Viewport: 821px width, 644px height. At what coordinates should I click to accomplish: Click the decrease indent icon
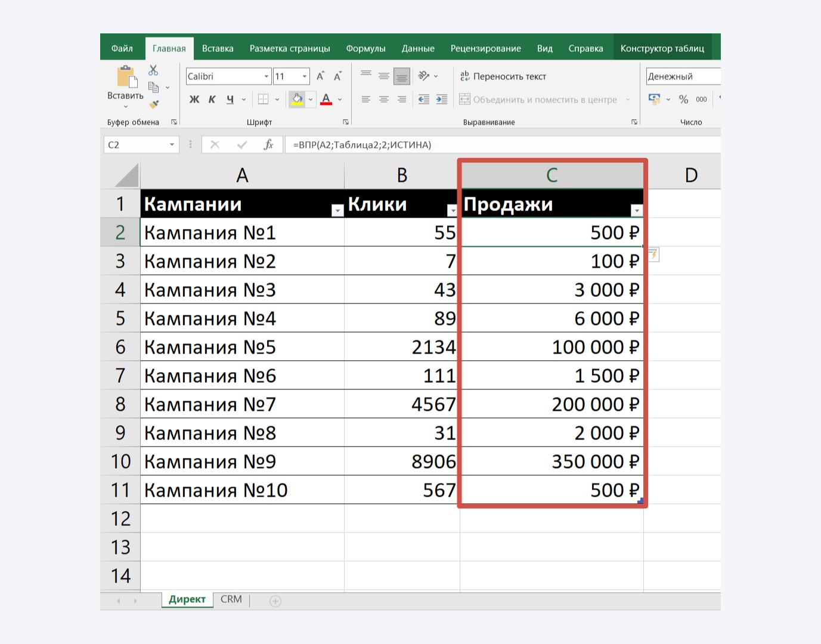(424, 100)
